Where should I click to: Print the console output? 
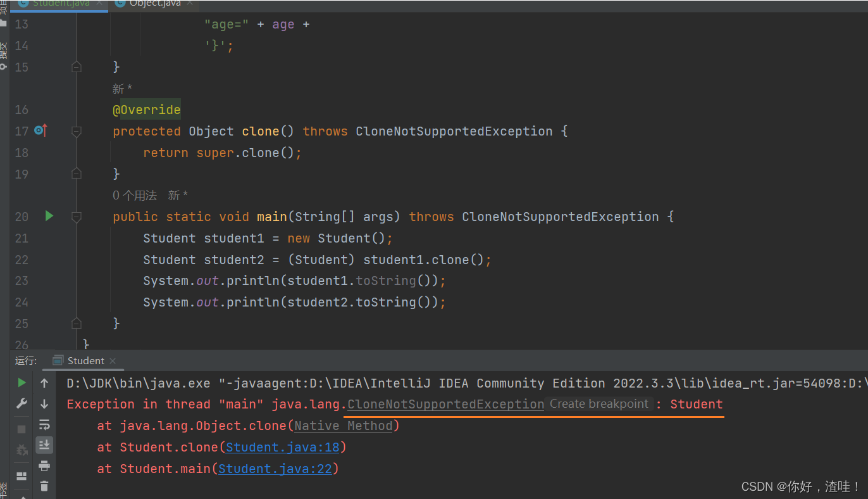click(44, 465)
